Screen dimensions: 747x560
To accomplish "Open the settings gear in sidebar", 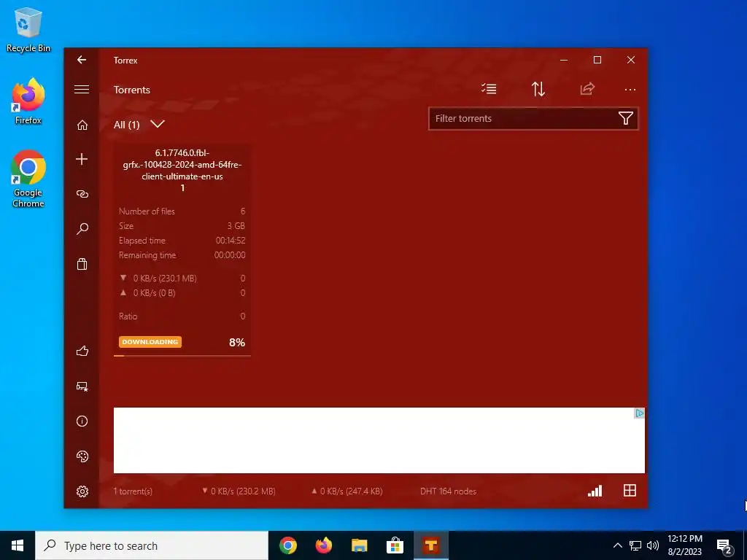I will click(82, 491).
